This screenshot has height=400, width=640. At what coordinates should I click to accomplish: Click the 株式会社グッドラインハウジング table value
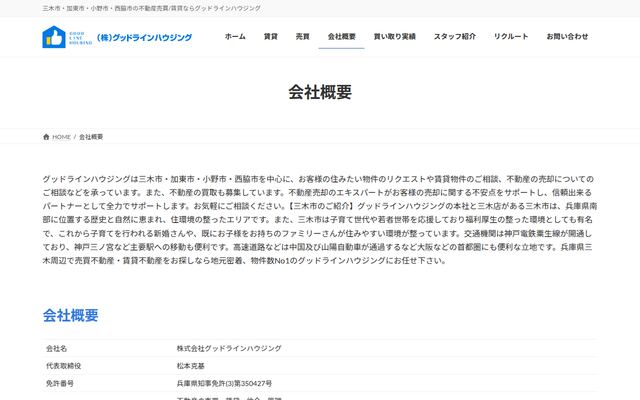click(229, 348)
